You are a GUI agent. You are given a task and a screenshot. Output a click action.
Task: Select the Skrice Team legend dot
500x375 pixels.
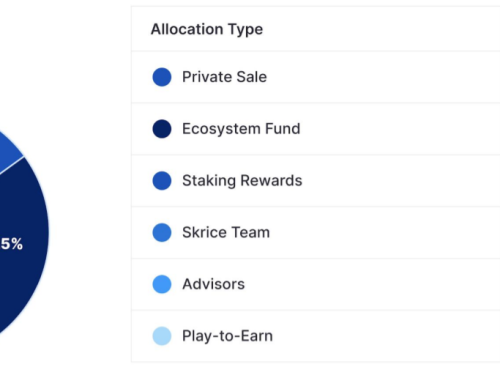[162, 232]
